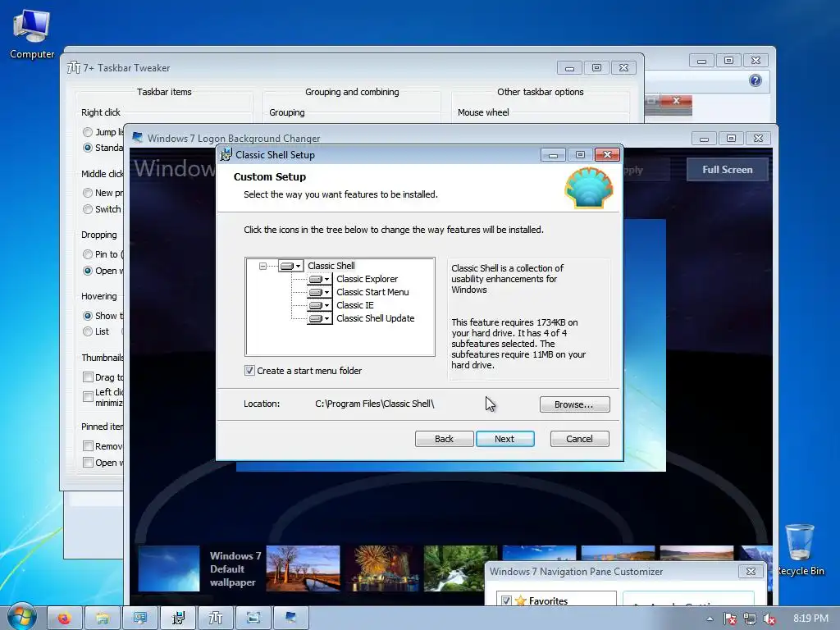Open Classic Start Menu feature install dropdown
840x630 pixels.
pos(320,292)
